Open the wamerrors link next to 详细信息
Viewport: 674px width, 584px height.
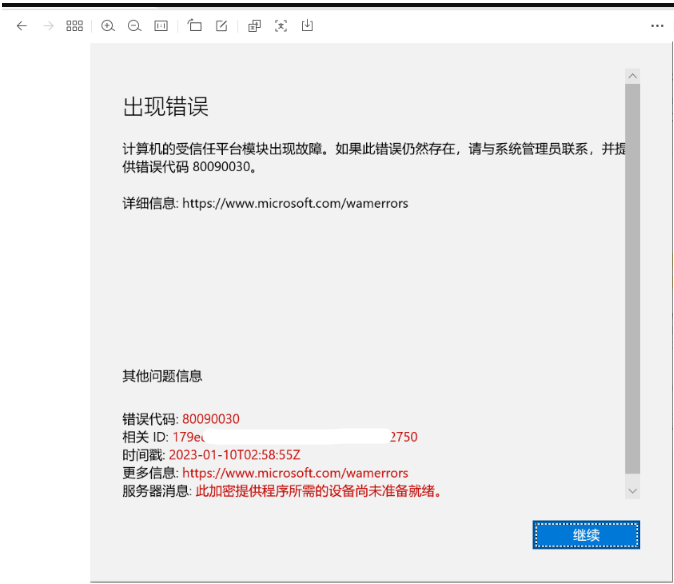[295, 203]
